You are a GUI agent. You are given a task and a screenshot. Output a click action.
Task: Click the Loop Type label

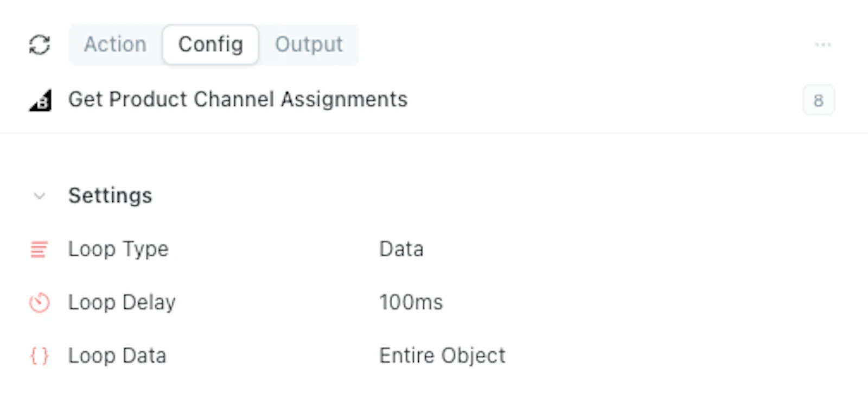(x=118, y=249)
